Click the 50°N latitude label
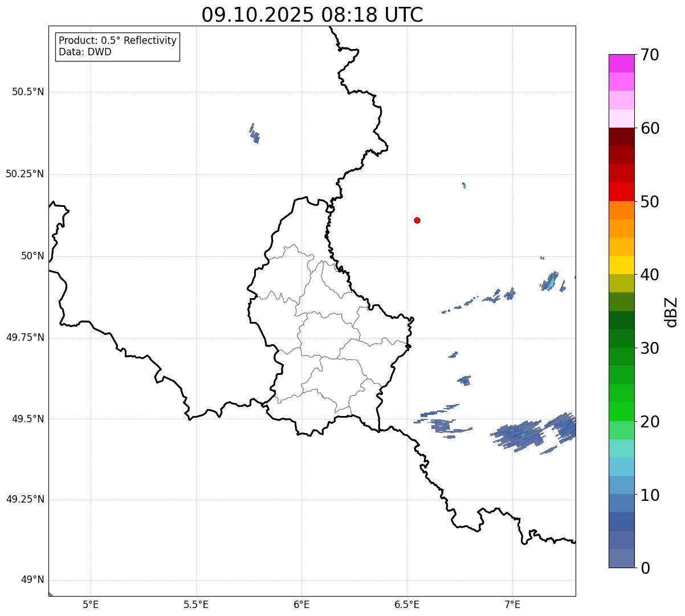The height and width of the screenshot is (616, 685). coord(32,256)
